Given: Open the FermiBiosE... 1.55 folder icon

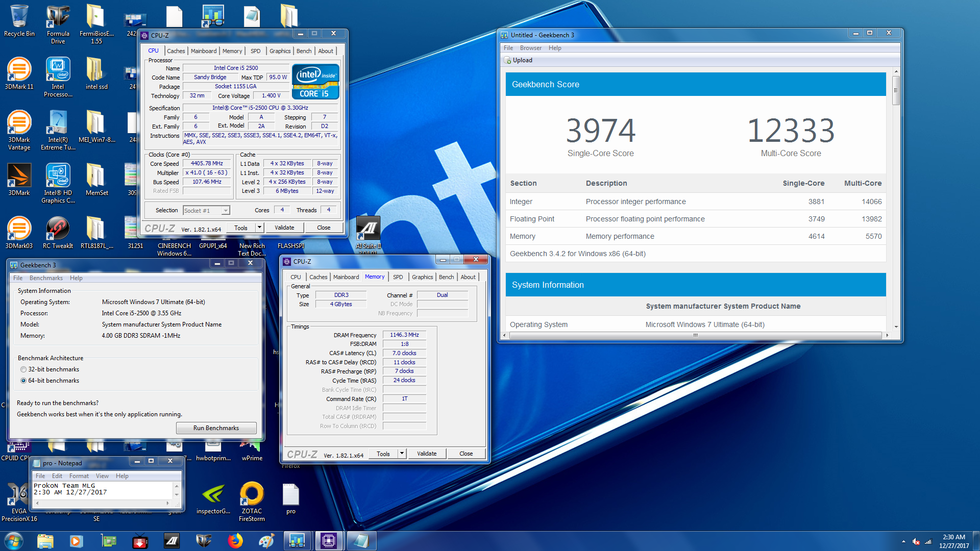Looking at the screenshot, I should [x=96, y=24].
